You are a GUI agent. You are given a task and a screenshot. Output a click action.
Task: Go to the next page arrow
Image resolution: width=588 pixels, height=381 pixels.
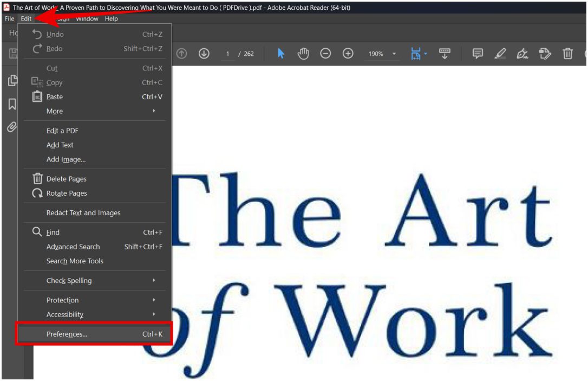coord(204,53)
